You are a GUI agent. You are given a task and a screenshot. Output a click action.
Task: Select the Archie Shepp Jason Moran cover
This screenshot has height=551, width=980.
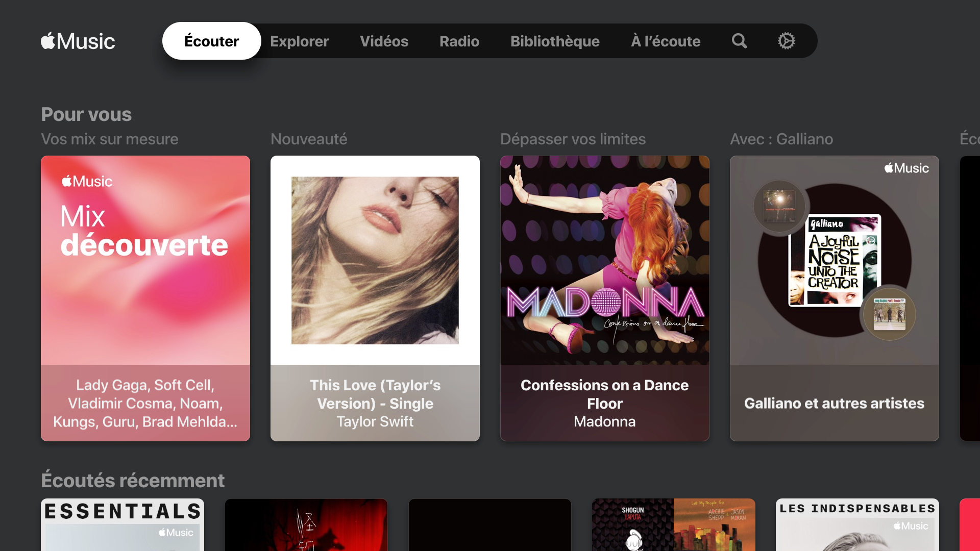[x=715, y=524]
